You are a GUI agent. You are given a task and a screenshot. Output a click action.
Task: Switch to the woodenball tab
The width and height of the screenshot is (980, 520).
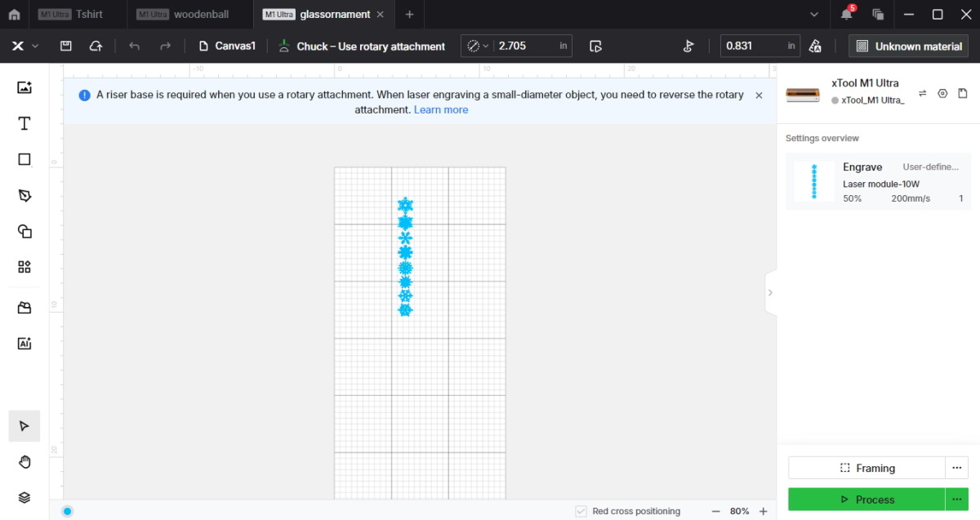pos(201,15)
